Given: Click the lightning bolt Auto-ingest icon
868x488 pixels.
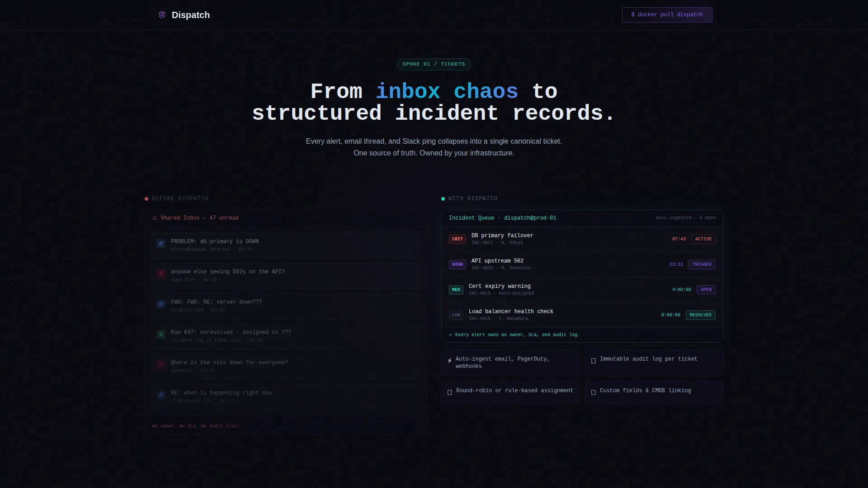Looking at the screenshot, I should tap(449, 361).
